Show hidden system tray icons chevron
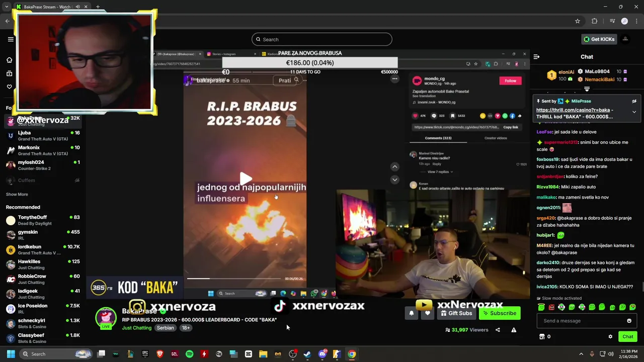 point(581,354)
